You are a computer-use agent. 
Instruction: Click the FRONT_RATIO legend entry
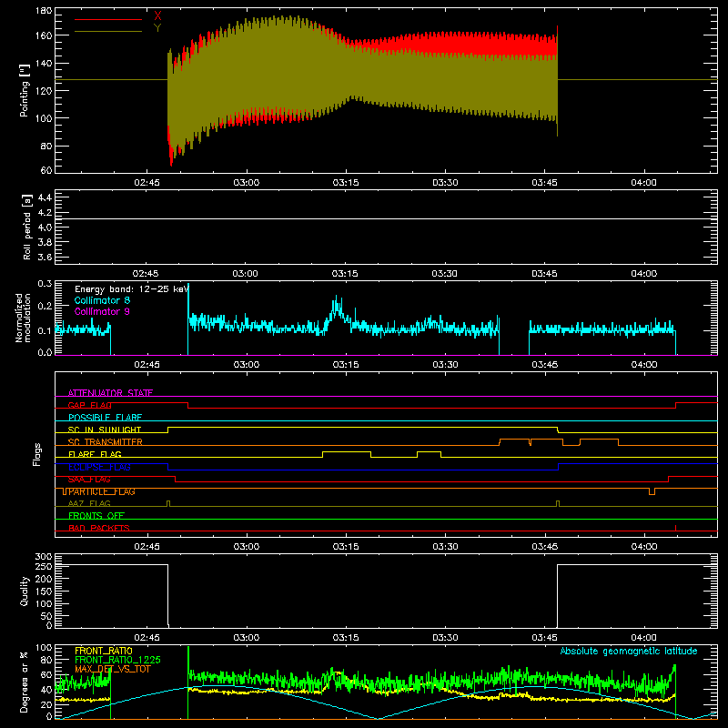104,651
